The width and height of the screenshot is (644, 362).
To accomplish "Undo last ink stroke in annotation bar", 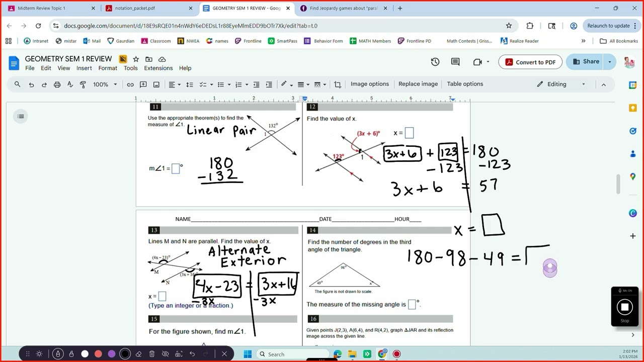I will pyautogui.click(x=192, y=354).
